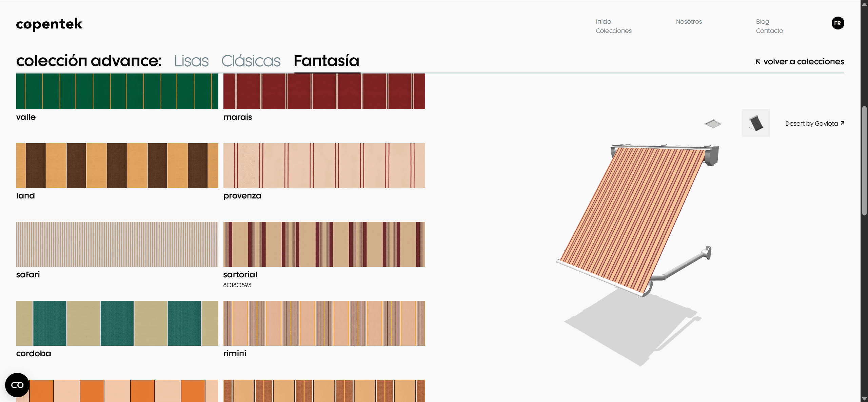868x402 pixels.
Task: Click the back arrow beside volver a colecciones
Action: click(x=758, y=61)
